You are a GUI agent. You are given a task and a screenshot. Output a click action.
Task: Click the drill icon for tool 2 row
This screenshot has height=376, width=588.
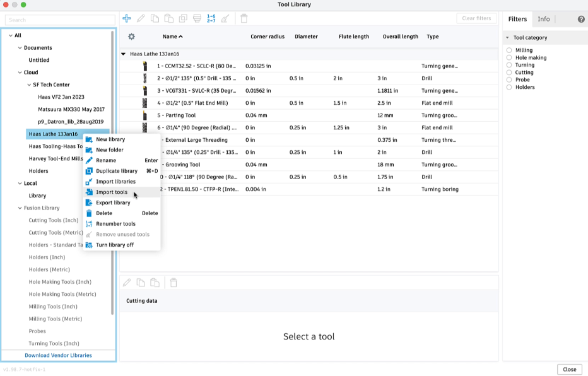144,78
